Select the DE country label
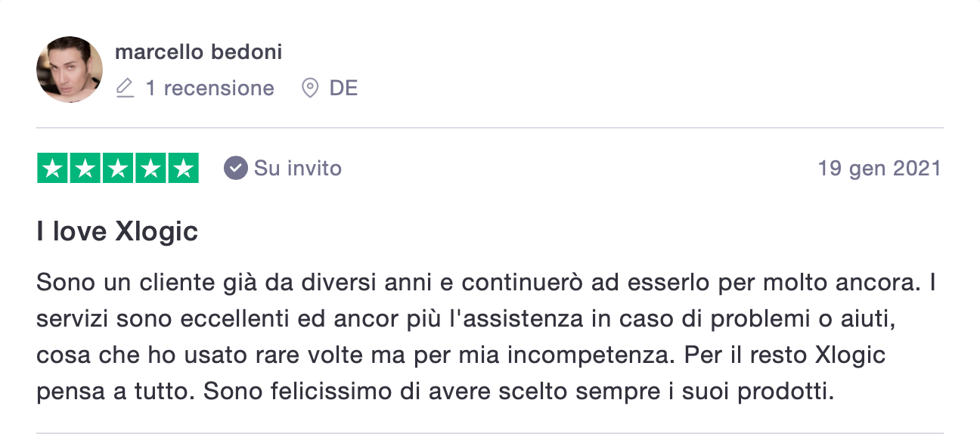This screenshot has height=434, width=980. point(343,88)
